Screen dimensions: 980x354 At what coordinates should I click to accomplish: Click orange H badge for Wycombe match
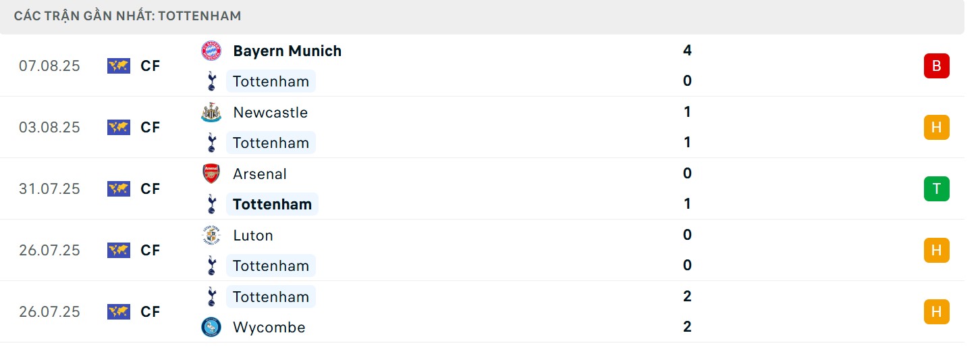(936, 312)
